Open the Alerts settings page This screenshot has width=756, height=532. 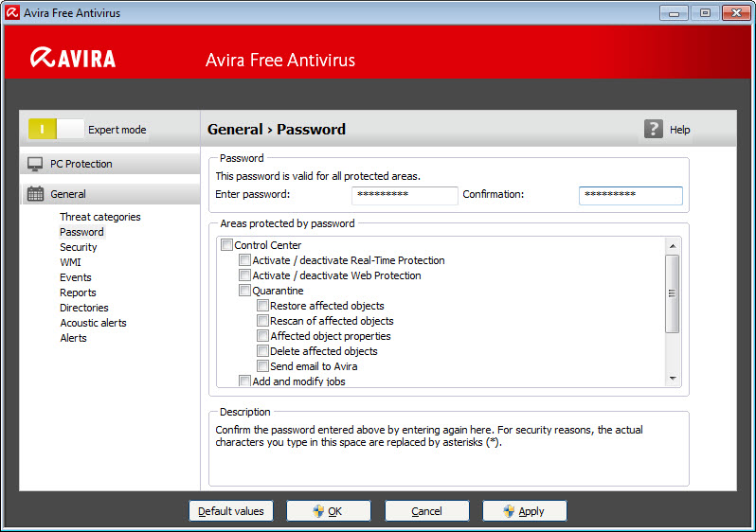coord(73,338)
